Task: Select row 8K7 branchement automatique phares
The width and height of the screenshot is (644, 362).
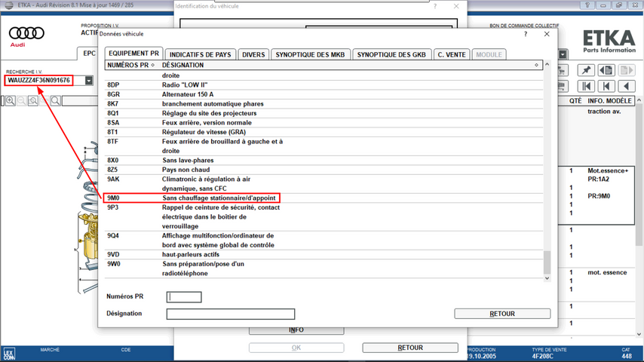Action: tap(324, 104)
